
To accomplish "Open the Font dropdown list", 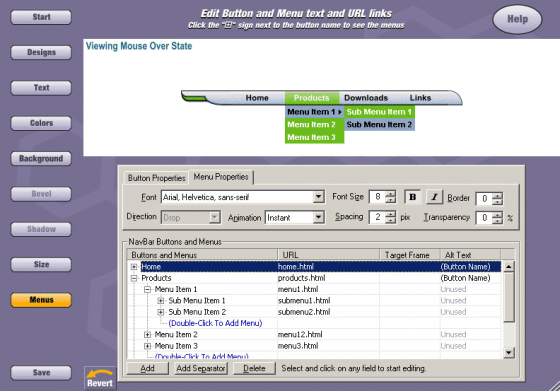I will coord(318,197).
